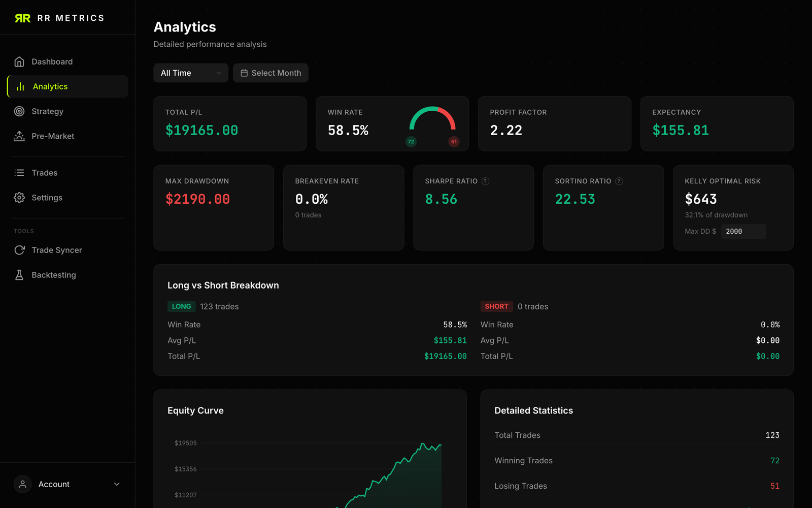Click the LONG badge
Viewport: 812px width, 508px height.
pyautogui.click(x=181, y=306)
